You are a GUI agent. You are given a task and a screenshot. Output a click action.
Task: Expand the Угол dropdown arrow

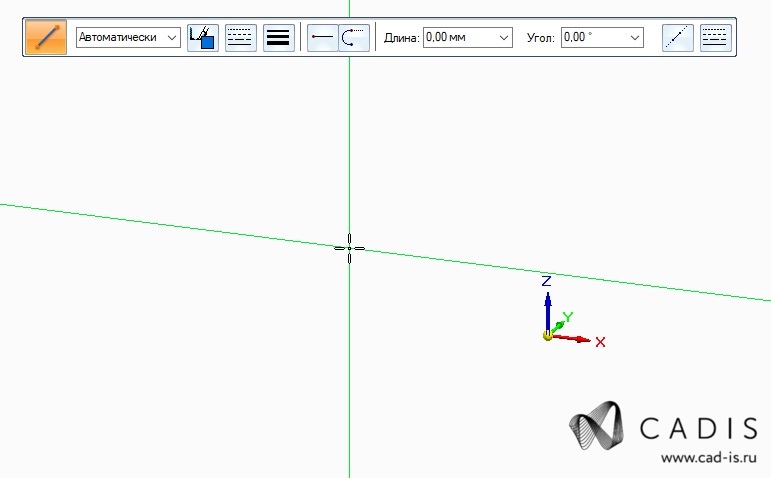[x=635, y=37]
